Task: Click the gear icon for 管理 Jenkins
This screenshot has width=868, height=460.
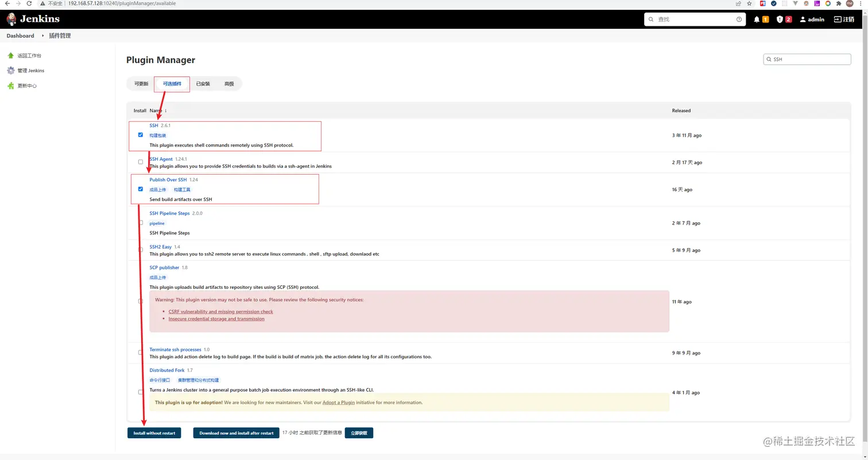Action: tap(10, 71)
